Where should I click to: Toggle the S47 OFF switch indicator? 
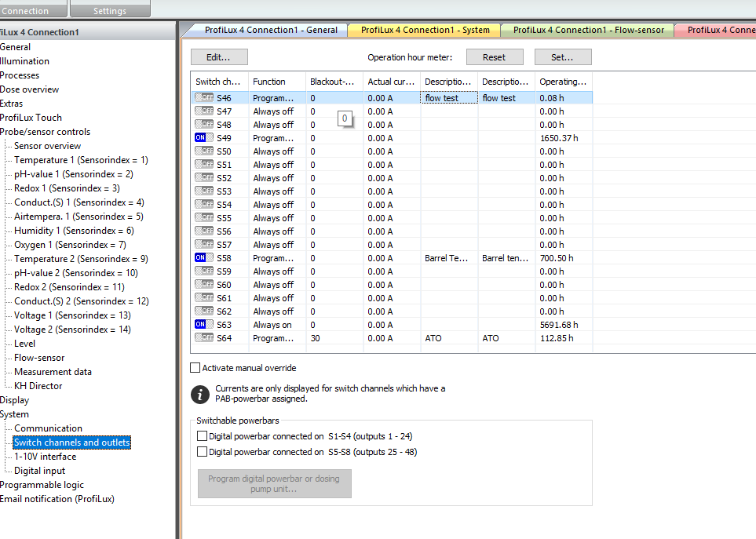[x=204, y=111]
